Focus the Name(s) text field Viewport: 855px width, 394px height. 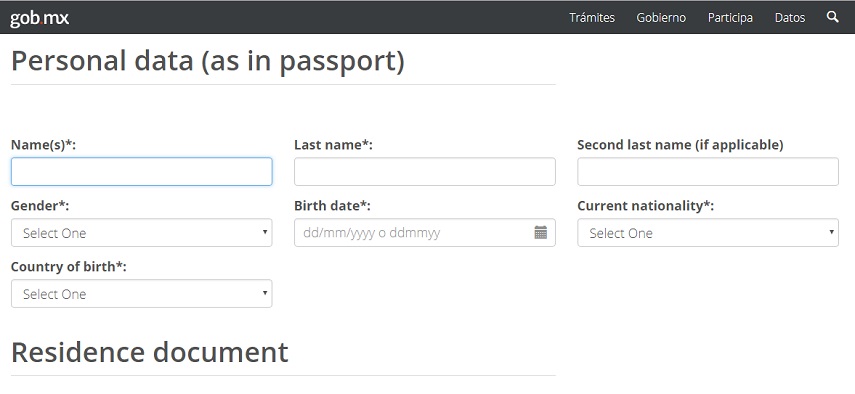pos(142,172)
